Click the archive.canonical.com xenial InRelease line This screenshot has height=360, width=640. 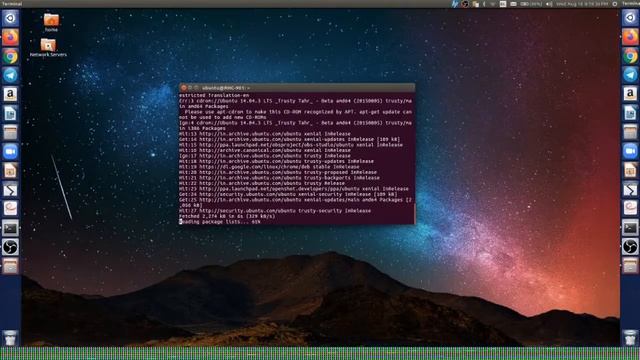point(264,150)
